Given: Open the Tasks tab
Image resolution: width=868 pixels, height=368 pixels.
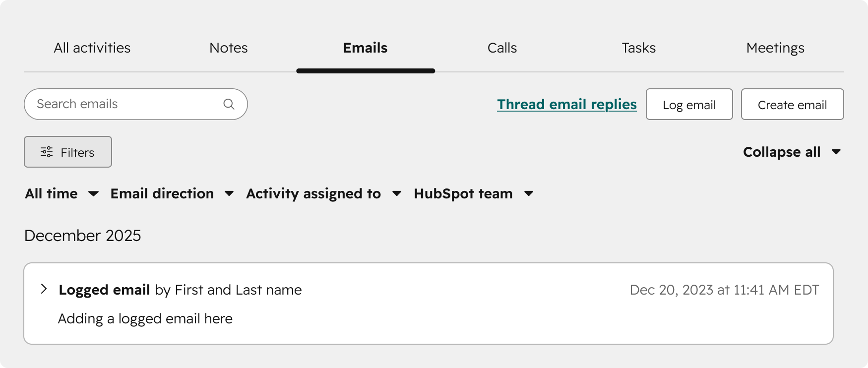Looking at the screenshot, I should (x=639, y=48).
